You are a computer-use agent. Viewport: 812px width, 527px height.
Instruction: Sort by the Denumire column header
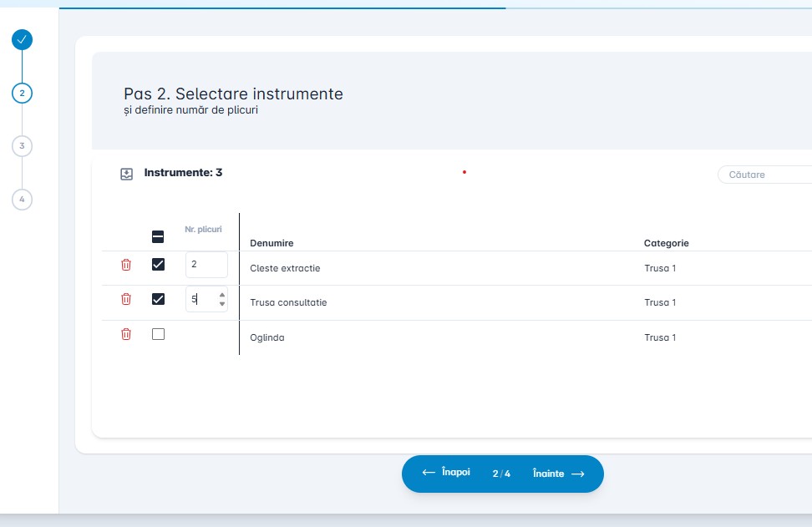coord(272,243)
